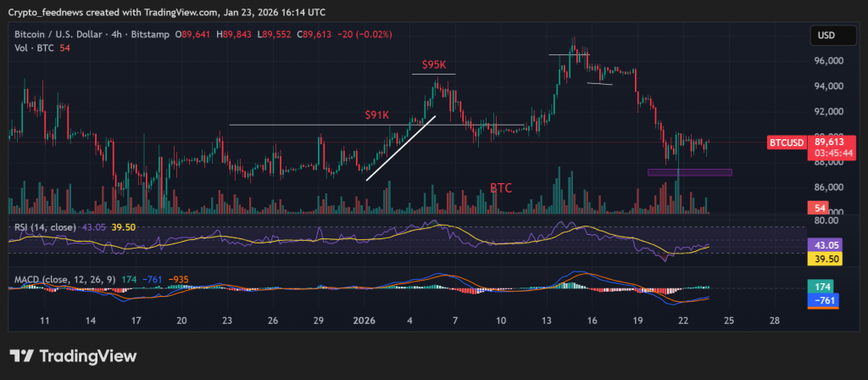This screenshot has width=868, height=380.
Task: Click the TradingView logo
Action: 73,355
